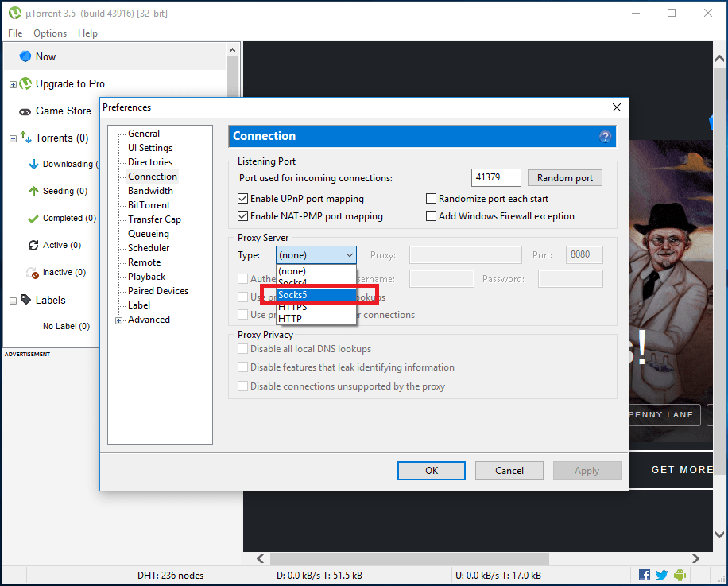The width and height of the screenshot is (728, 586).
Task: Select Playback preferences category
Action: [x=147, y=277]
